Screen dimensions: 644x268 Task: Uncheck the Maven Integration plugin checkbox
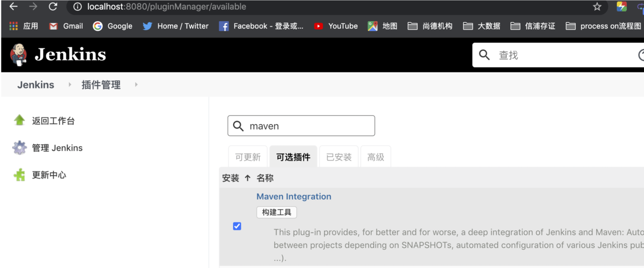pos(237,226)
